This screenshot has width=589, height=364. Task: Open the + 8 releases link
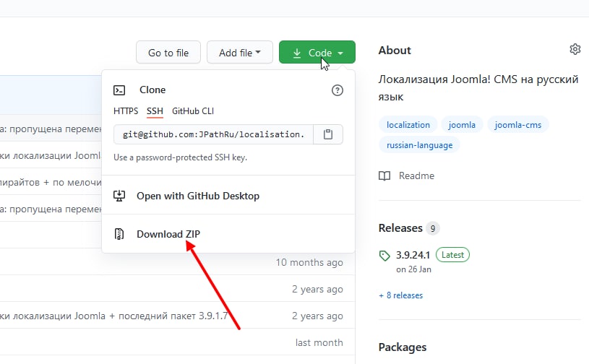(400, 295)
